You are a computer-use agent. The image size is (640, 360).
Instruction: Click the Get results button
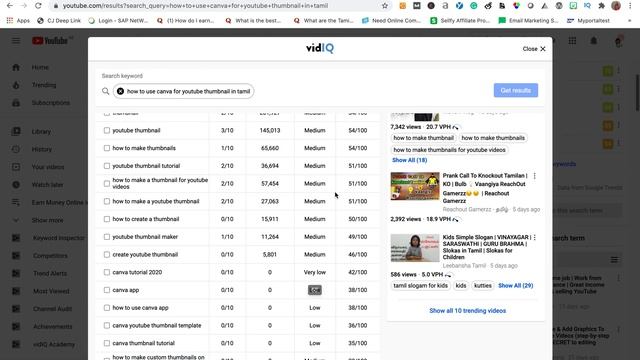coord(516,91)
